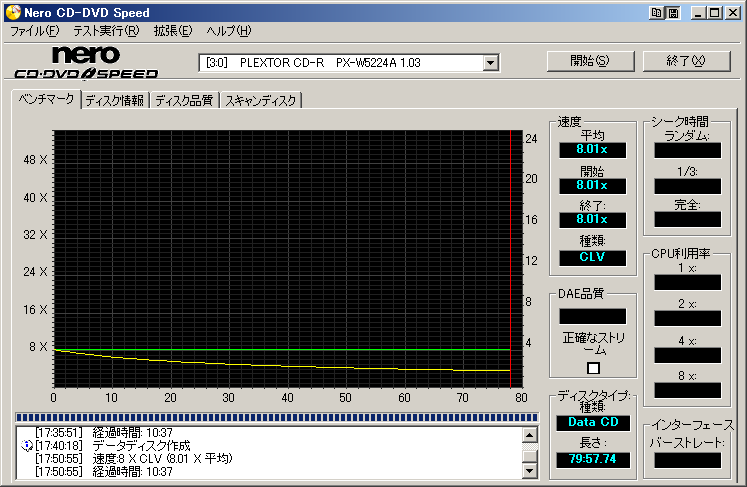This screenshot has height=487, width=747.
Task: Toggle the 正確なストリーム checkbox
Action: point(593,368)
